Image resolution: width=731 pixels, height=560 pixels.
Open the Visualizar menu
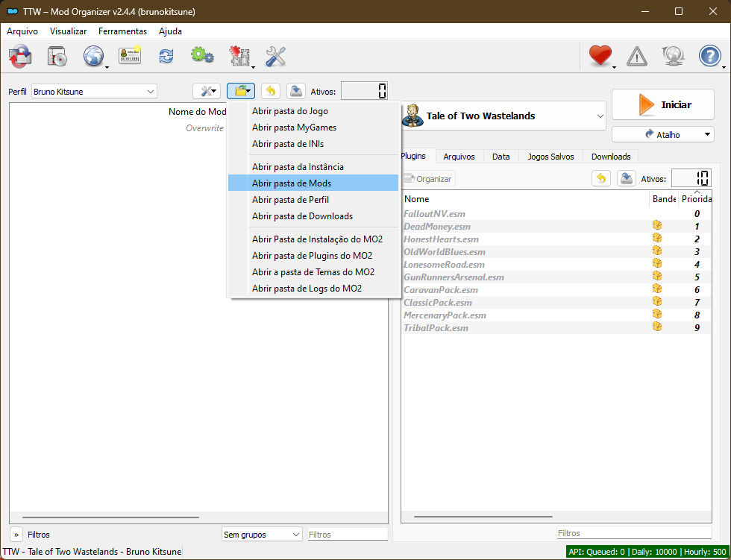(68, 31)
